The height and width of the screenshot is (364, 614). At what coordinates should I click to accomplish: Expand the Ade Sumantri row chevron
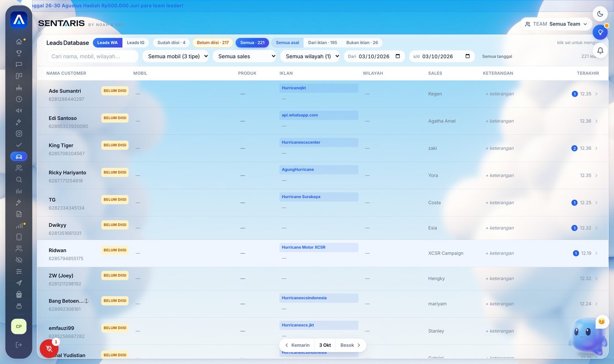point(596,94)
